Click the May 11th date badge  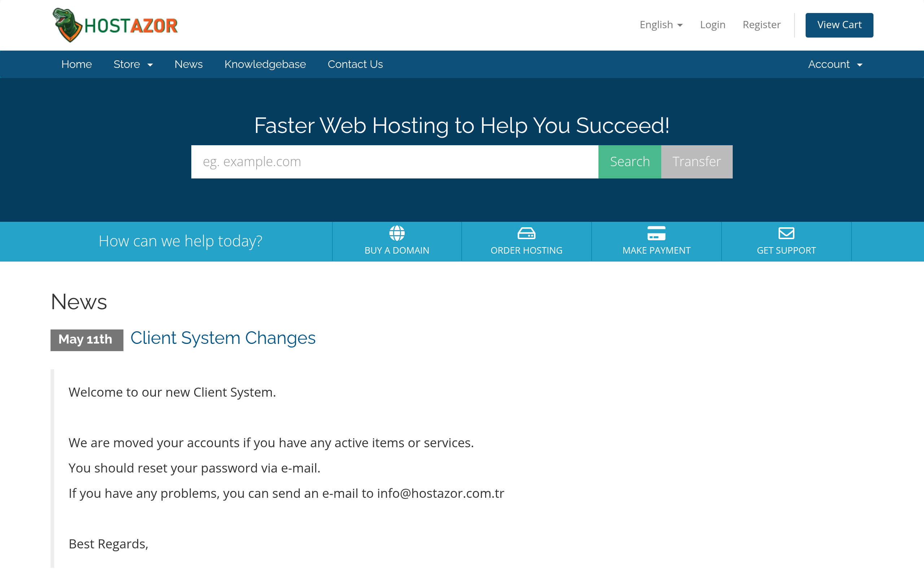click(x=87, y=340)
